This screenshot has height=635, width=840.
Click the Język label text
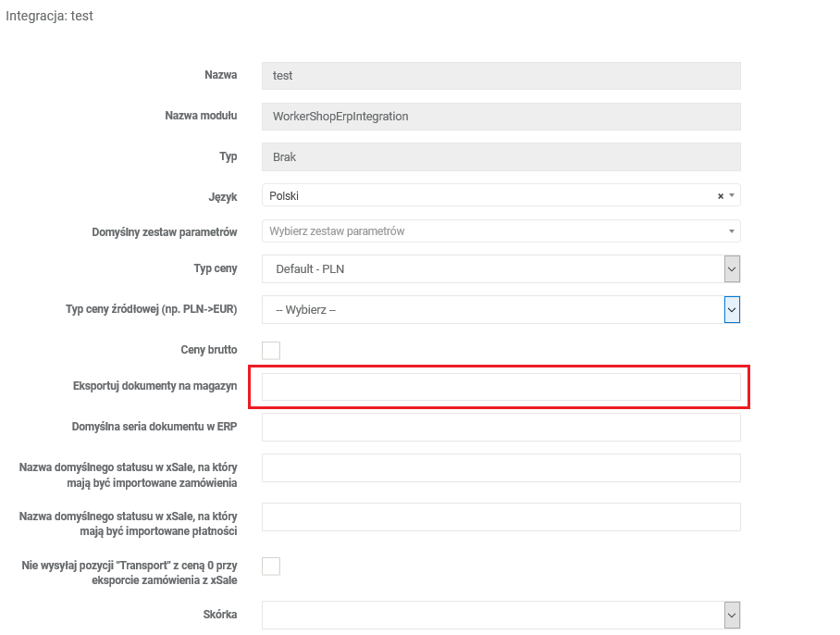tap(223, 197)
